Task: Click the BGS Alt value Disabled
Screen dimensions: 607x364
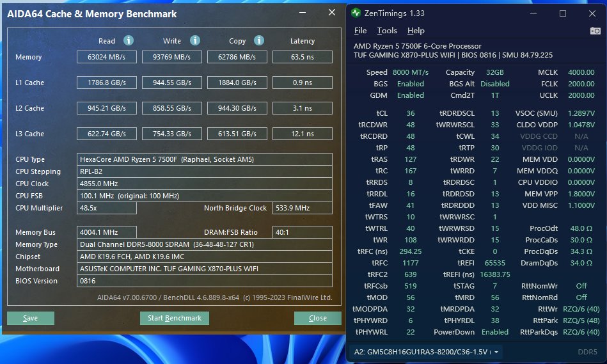Action: tap(494, 84)
